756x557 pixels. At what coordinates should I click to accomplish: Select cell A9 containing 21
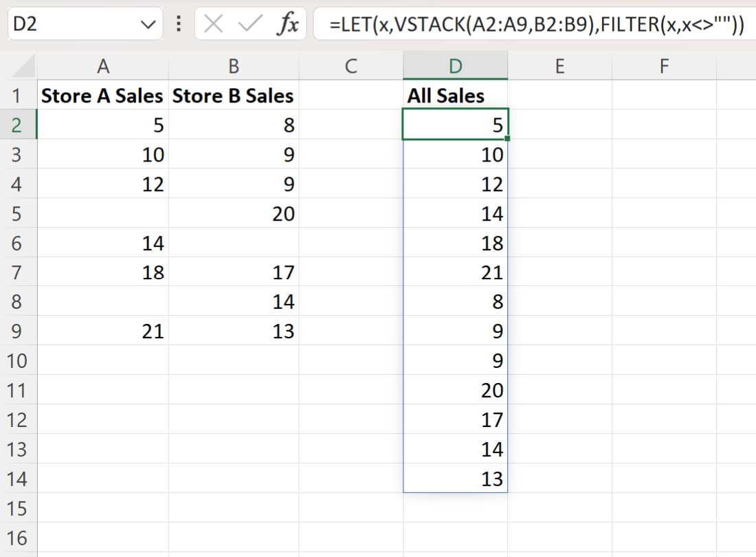(103, 331)
